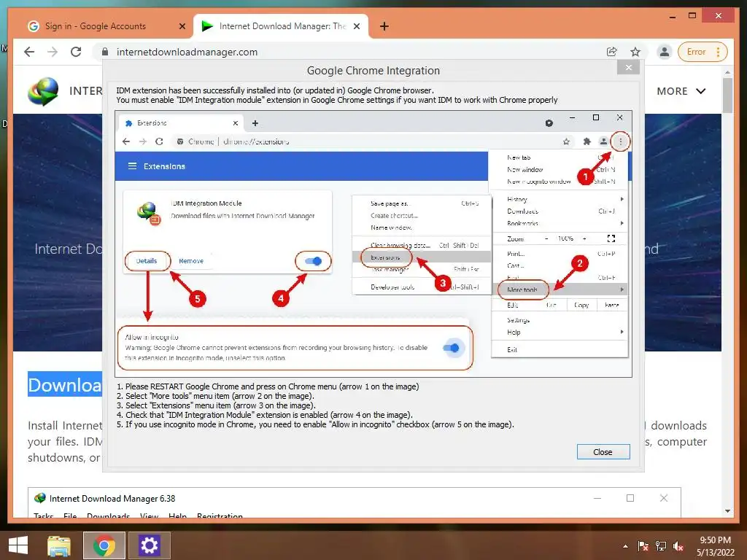The height and width of the screenshot is (560, 747).
Task: Show hidden system tray icons
Action: (625, 546)
